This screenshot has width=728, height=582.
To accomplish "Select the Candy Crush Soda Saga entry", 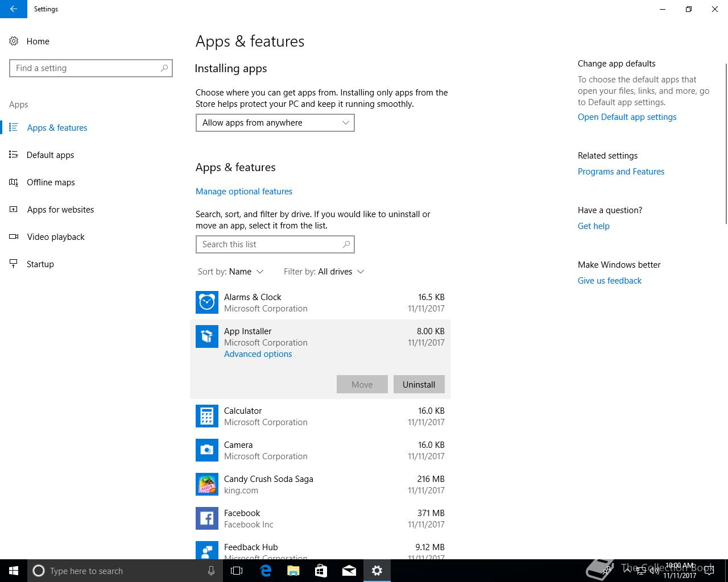I will [x=320, y=484].
